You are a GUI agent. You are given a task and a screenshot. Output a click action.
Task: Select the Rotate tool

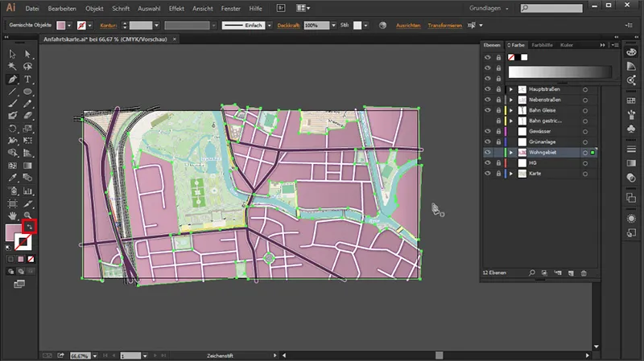(12, 129)
